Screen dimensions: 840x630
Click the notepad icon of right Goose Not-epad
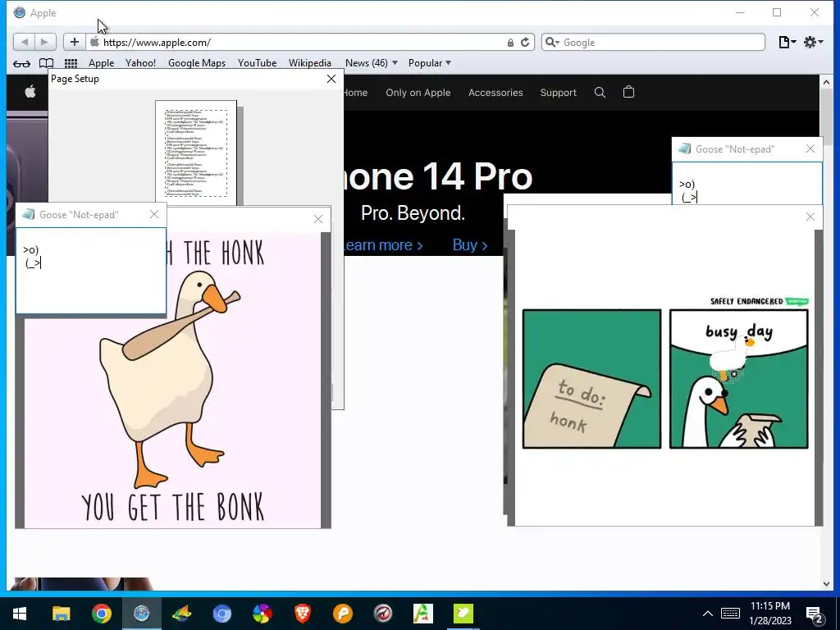(685, 149)
